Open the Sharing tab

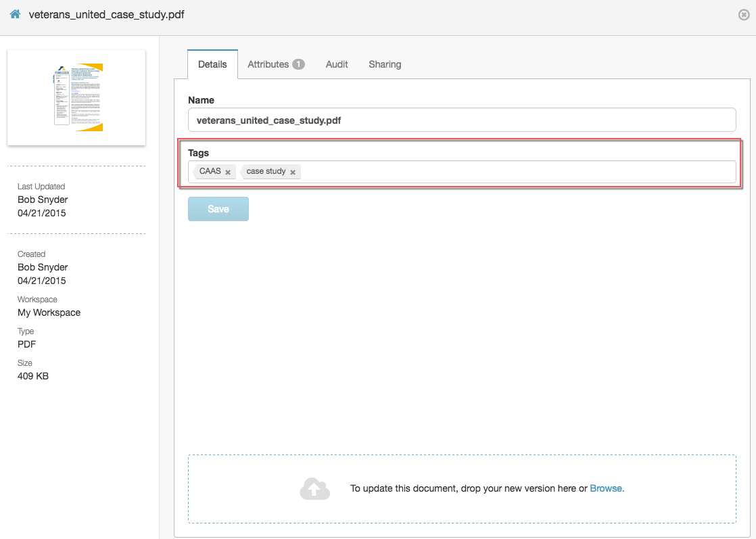click(x=385, y=64)
